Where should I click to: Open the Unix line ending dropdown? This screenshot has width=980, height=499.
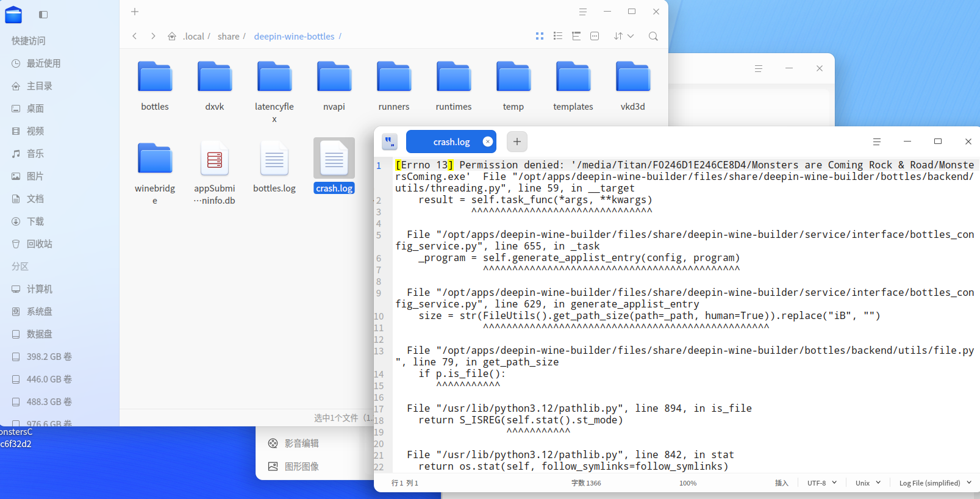pos(868,483)
